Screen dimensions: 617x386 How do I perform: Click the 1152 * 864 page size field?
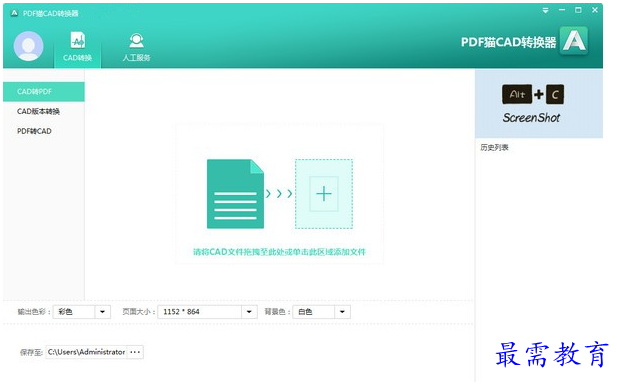pos(200,312)
